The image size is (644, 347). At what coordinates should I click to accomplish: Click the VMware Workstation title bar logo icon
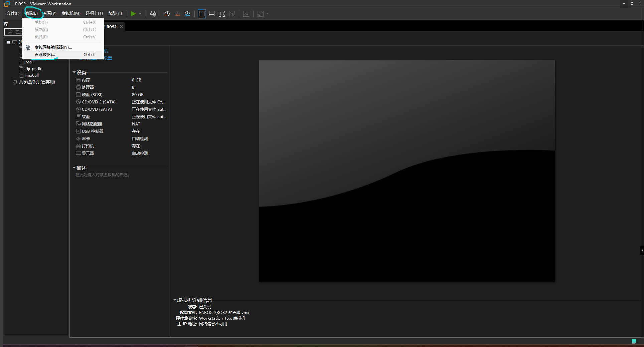click(7, 4)
